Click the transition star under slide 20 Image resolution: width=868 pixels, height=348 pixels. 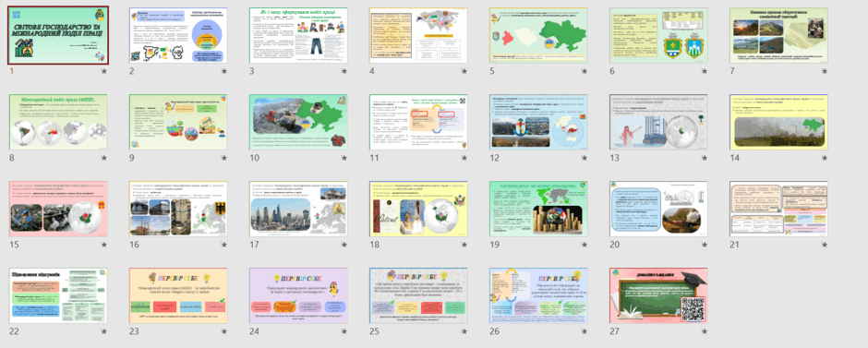pyautogui.click(x=705, y=246)
